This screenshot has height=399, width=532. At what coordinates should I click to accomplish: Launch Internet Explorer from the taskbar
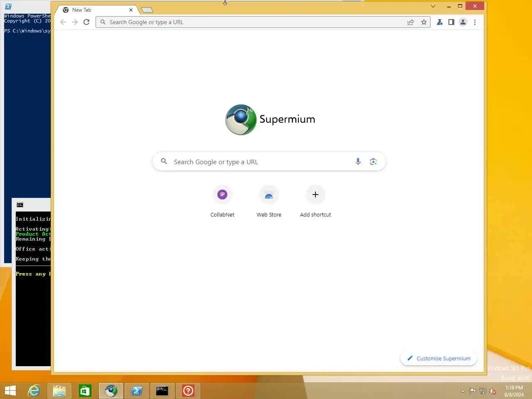[x=34, y=391]
